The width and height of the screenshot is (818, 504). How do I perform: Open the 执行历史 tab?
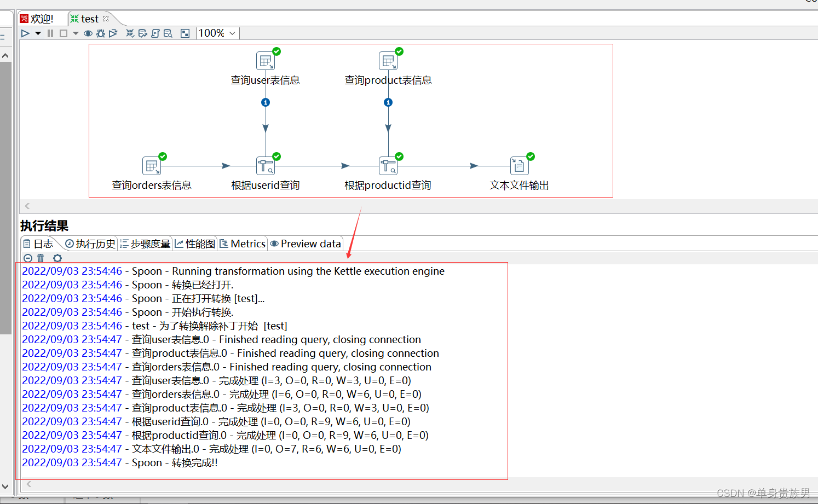tap(90, 244)
